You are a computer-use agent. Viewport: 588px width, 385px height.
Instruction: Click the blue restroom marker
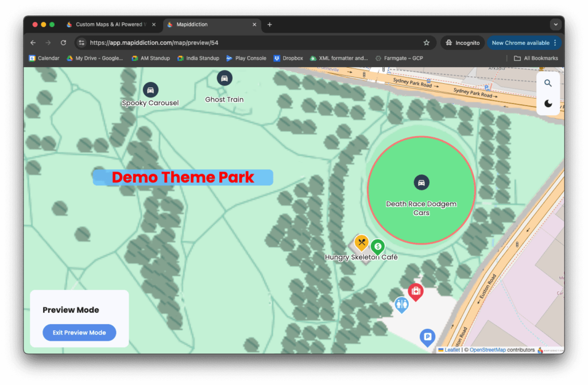click(402, 304)
